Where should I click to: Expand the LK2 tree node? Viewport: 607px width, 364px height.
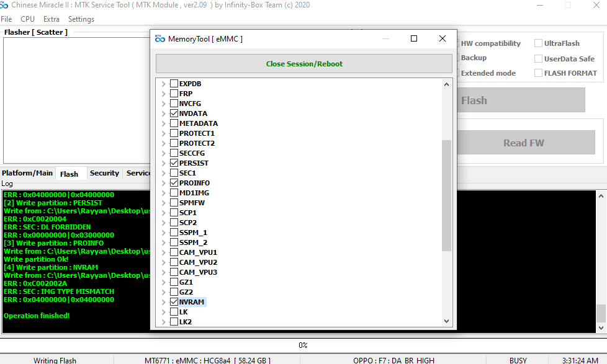[163, 322]
